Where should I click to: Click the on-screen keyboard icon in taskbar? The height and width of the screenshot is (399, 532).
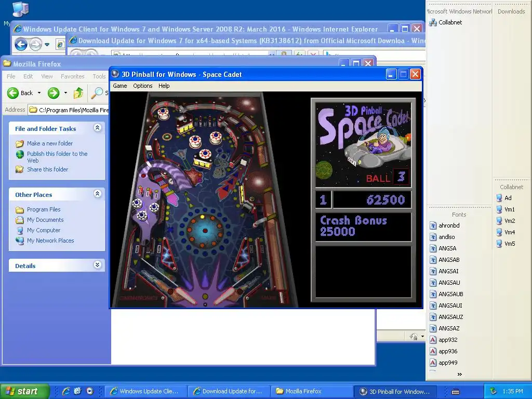[x=456, y=392]
